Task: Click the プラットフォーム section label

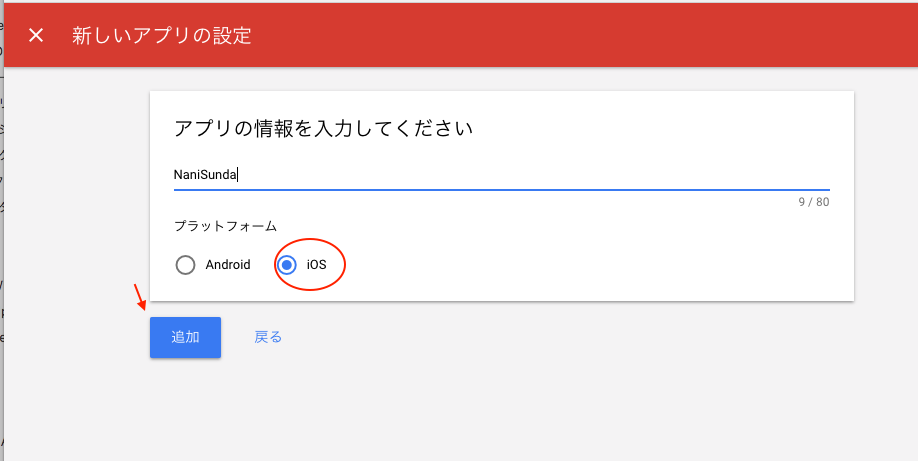Action: point(225,226)
